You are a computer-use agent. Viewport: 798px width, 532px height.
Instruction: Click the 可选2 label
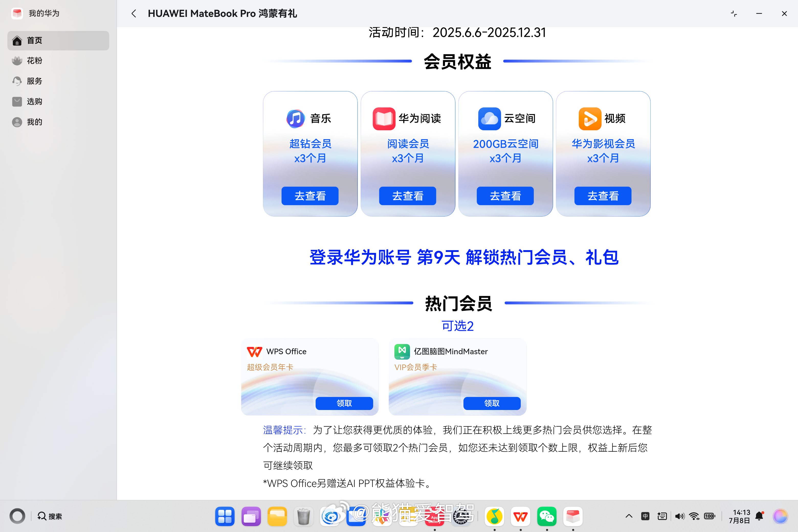click(x=457, y=326)
